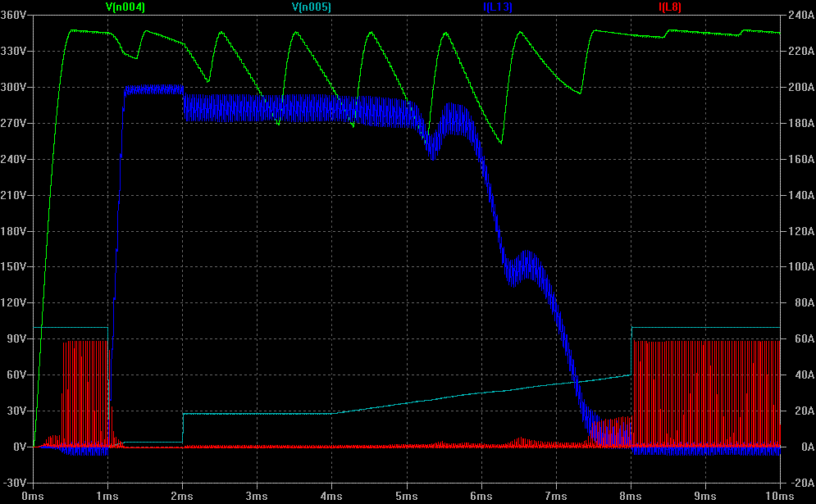Screen dimensions: 816x504
Task: Select the V(n004) green trace label
Action: coord(125,7)
